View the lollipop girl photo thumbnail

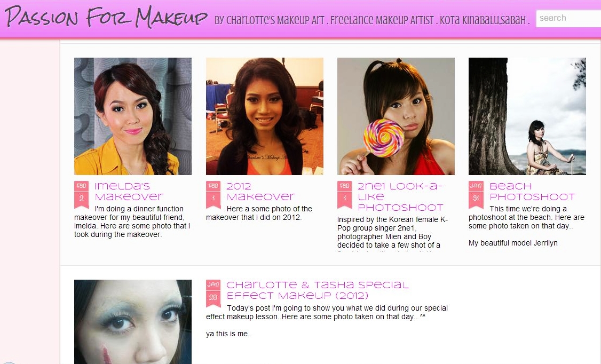(x=396, y=116)
